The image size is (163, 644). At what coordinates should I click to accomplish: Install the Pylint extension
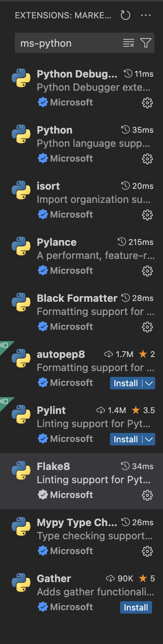(x=126, y=439)
